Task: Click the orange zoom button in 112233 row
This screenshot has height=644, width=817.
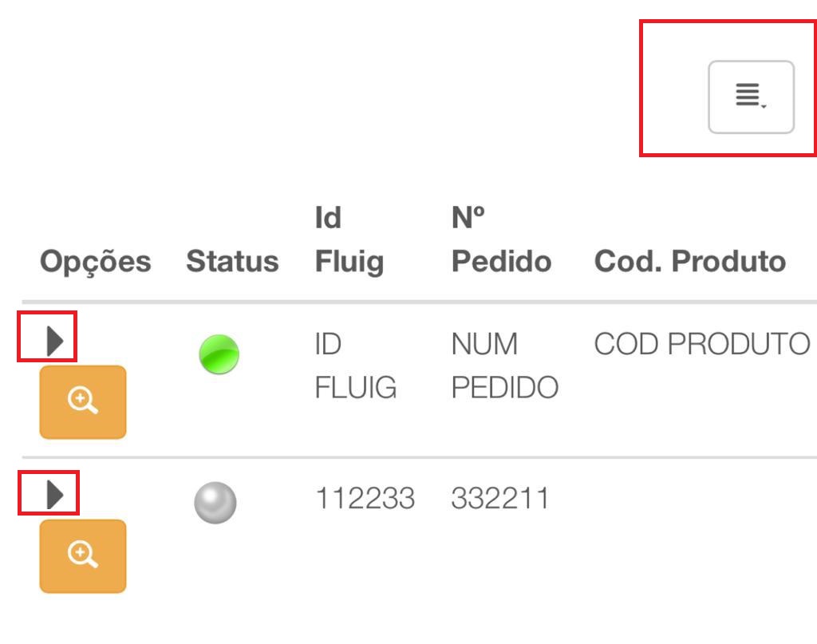Action: [83, 556]
